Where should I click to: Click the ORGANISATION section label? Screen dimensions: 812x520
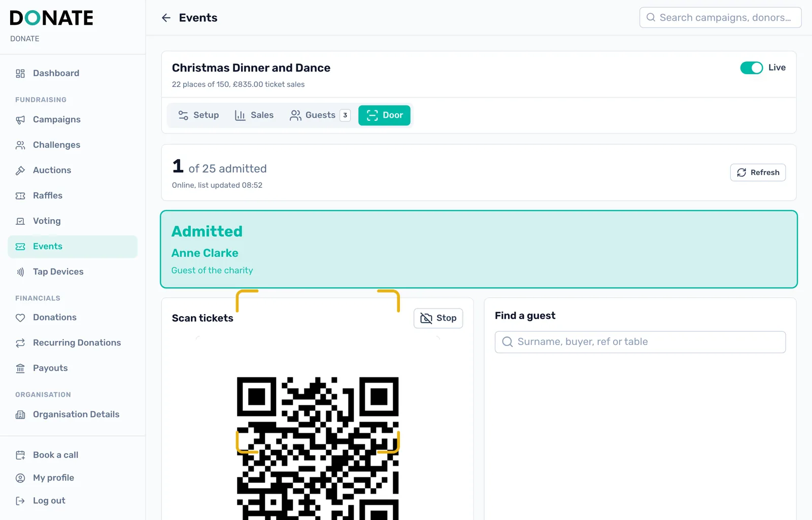pos(43,395)
